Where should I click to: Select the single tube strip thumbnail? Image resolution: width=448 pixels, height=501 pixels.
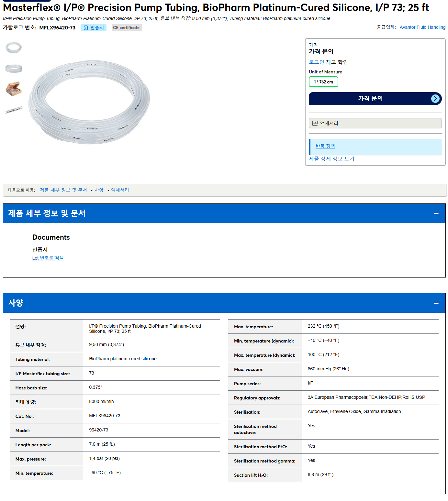(14, 110)
